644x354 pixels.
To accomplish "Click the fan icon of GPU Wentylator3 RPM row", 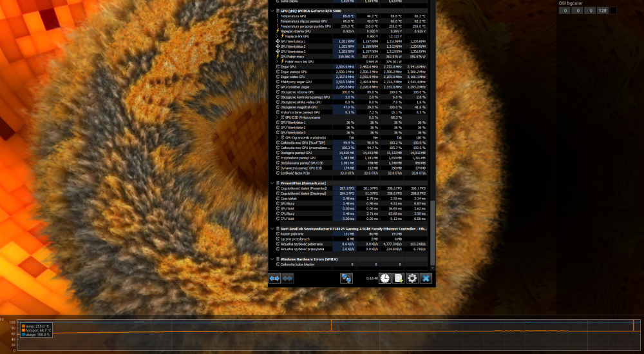I will [x=278, y=52].
